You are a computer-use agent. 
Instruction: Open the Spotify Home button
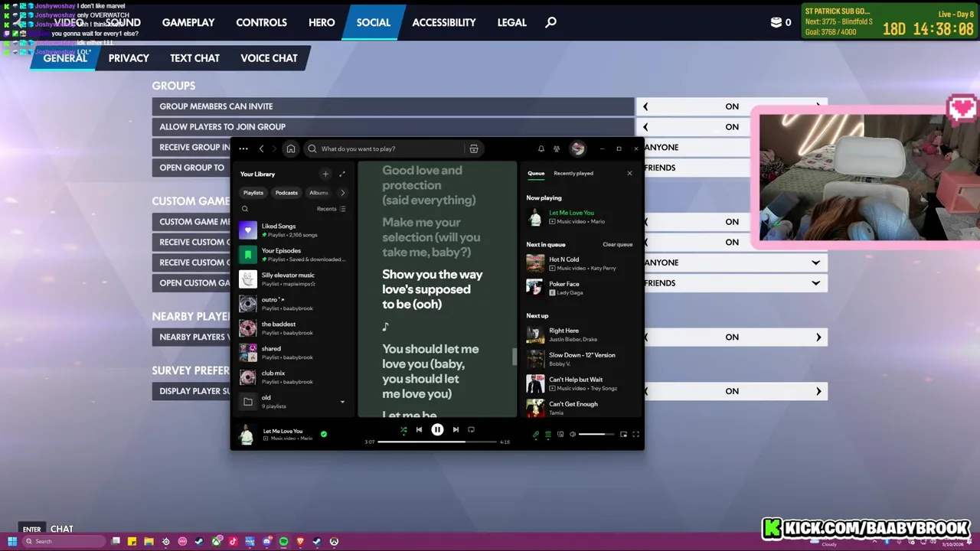pyautogui.click(x=291, y=148)
